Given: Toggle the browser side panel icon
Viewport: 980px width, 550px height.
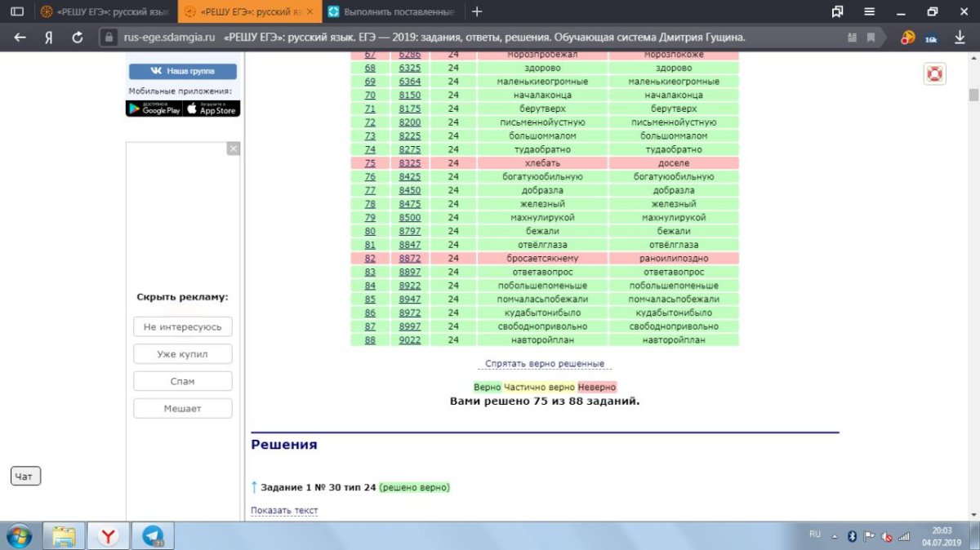Looking at the screenshot, I should tap(16, 11).
